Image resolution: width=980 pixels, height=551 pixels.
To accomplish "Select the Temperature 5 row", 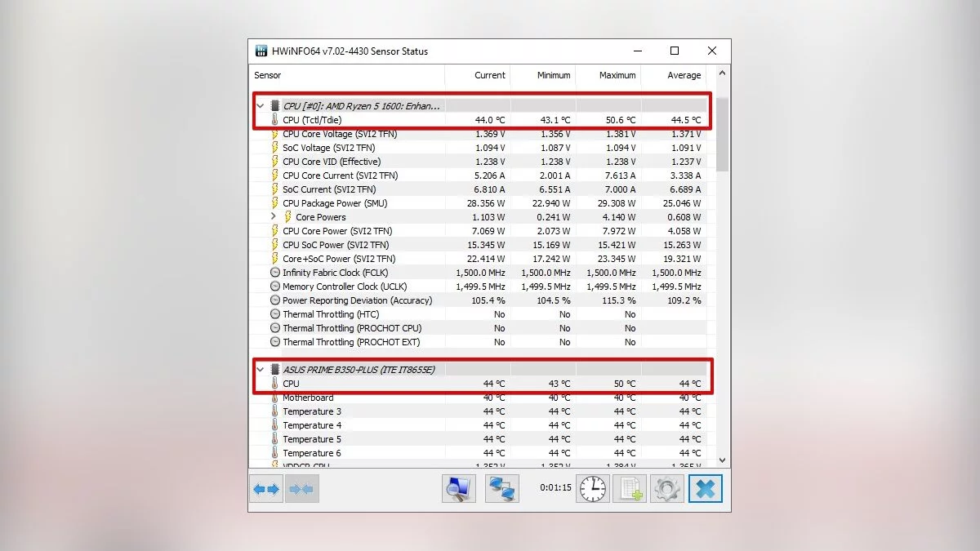I will pos(479,439).
